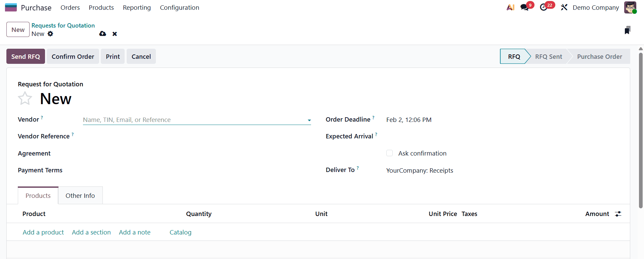This screenshot has width=644, height=259.
Task: Open the user avatar menu
Action: [x=630, y=7]
